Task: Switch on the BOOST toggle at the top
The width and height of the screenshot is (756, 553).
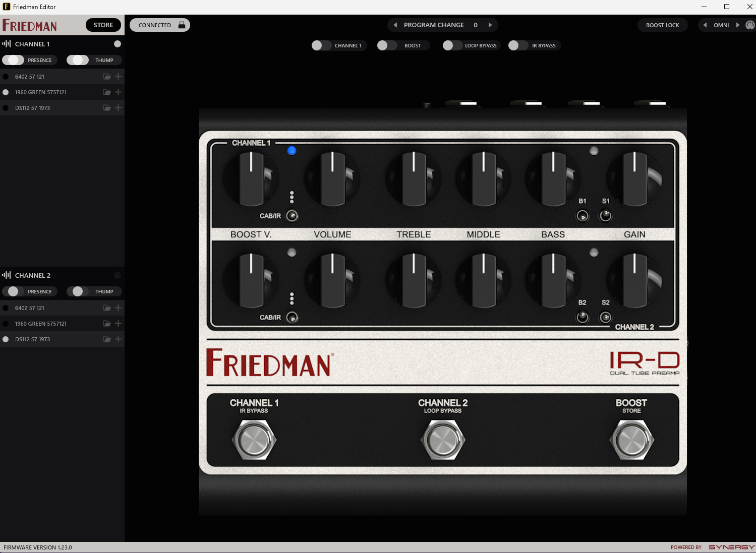Action: pos(387,45)
